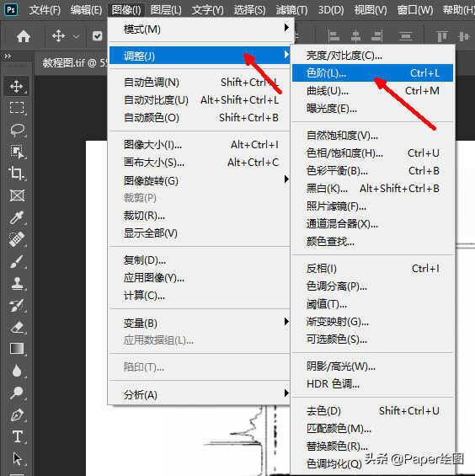Choose 亮度/对比度(C)... command
Screen dimensions: 475x476
372,56
